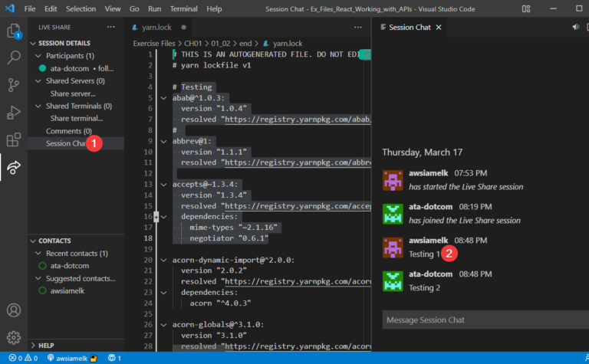Collapse the Participants tree section

pos(37,56)
